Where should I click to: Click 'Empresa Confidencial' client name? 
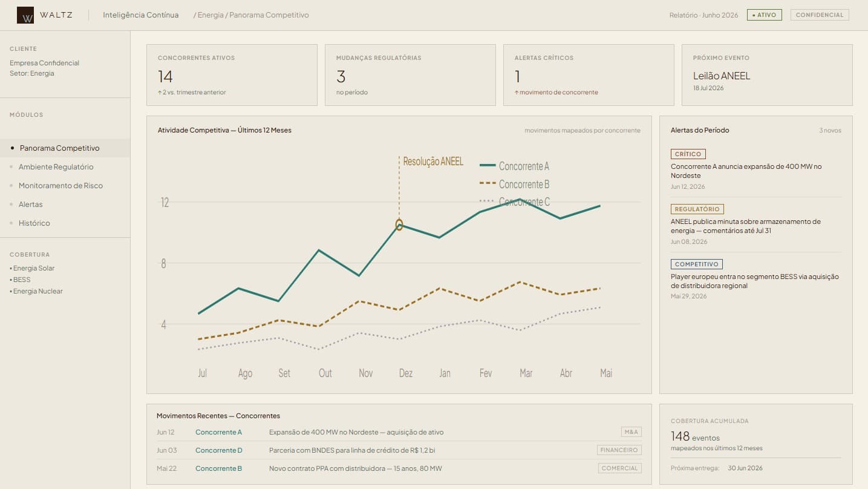pos(44,63)
